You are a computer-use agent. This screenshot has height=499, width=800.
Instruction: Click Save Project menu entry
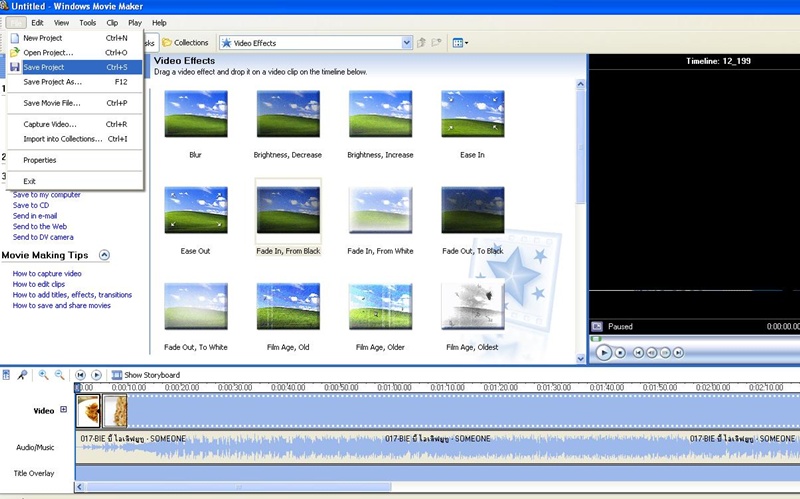(x=75, y=67)
